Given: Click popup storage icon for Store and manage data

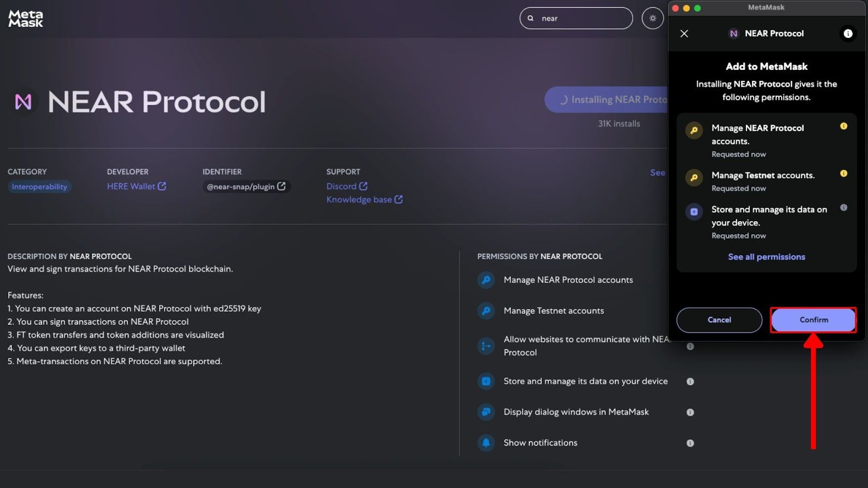Looking at the screenshot, I should pyautogui.click(x=694, y=211).
